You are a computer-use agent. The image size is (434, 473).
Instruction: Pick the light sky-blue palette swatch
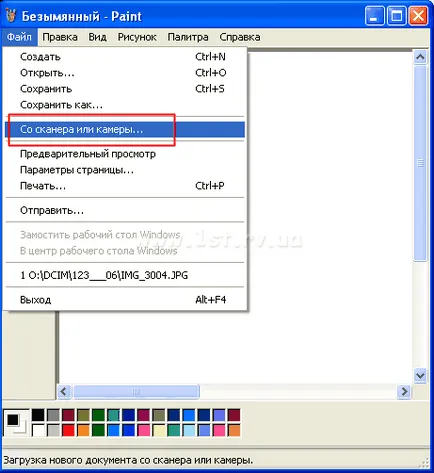click(x=189, y=430)
